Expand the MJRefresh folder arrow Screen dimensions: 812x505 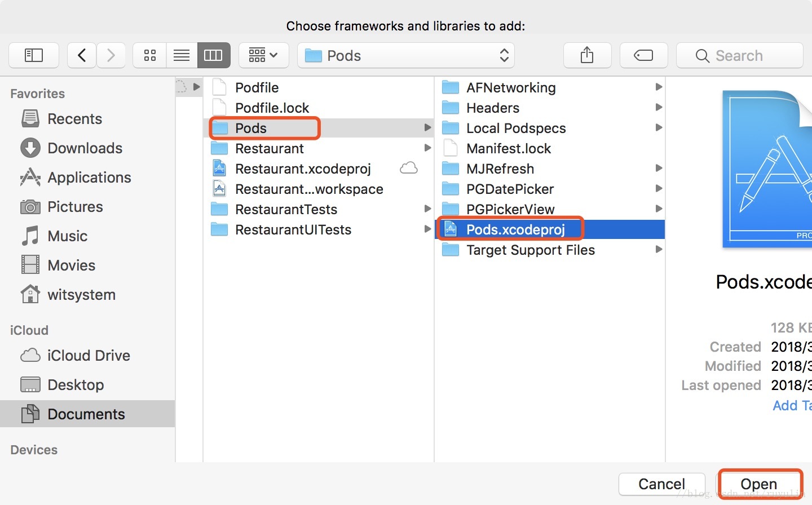pos(659,168)
